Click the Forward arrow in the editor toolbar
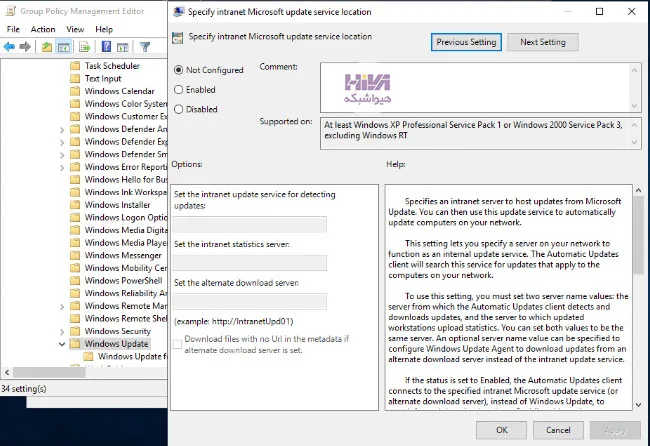 [x=25, y=47]
